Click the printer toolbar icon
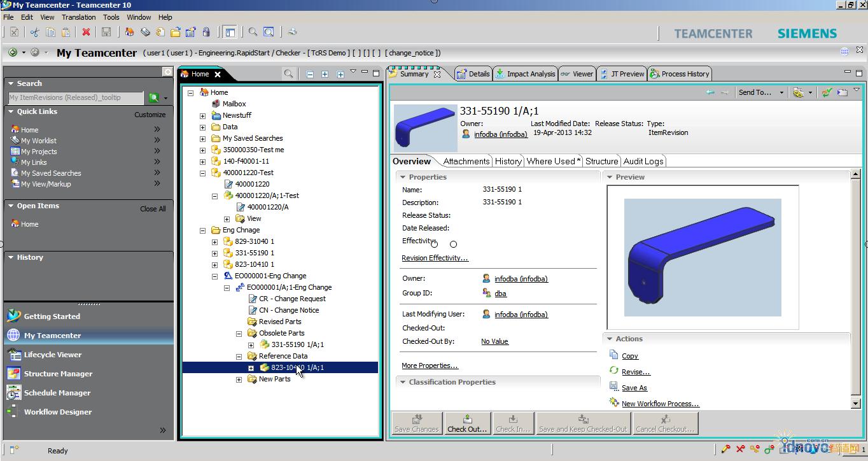Viewport: 868px width, 461px height. click(x=292, y=32)
